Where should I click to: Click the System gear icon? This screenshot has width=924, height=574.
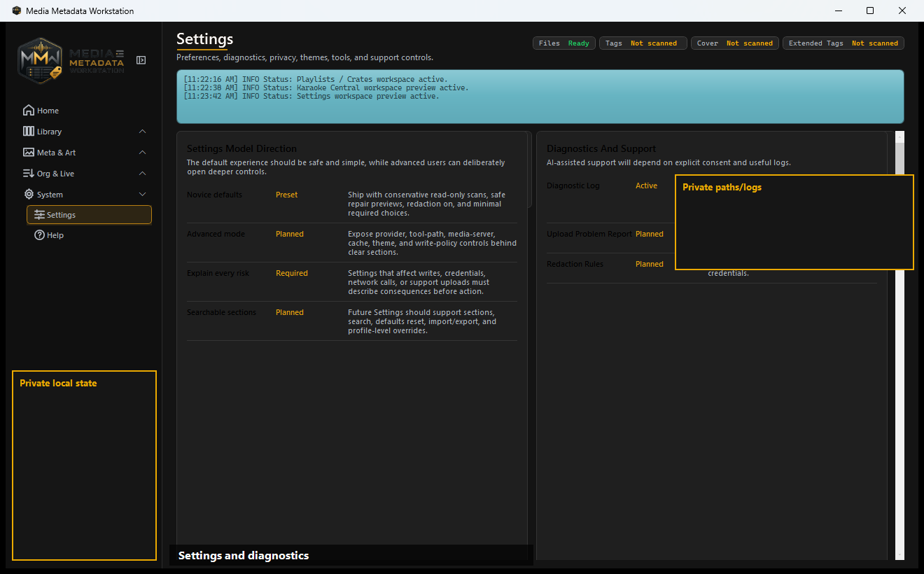coord(29,195)
